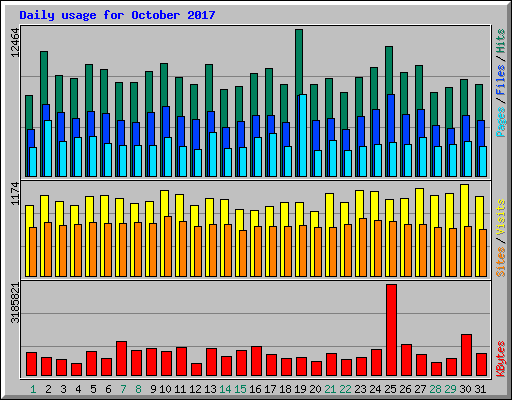The width and height of the screenshot is (512, 400).
Task: Click day 3 label on x-axis
Action: pyautogui.click(x=63, y=389)
